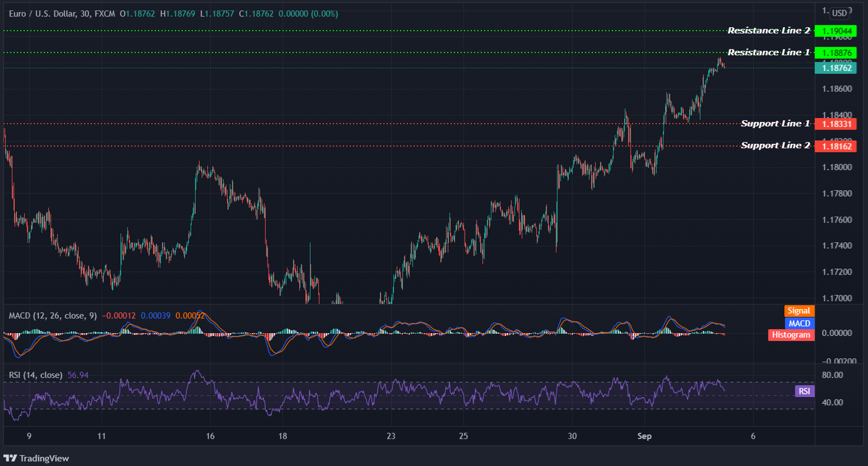The height and width of the screenshot is (466, 868).
Task: Click the blue MACD legend label
Action: click(799, 323)
